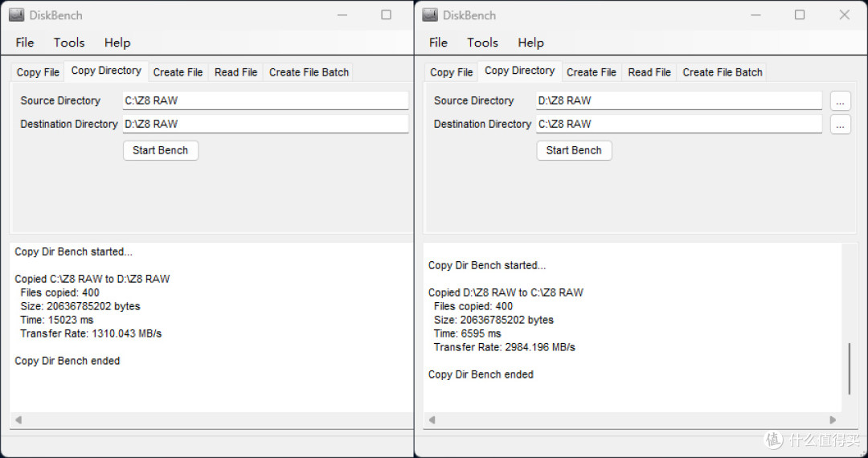This screenshot has height=458, width=868.
Task: Open Help menu in left DiskBench window
Action: 117,43
